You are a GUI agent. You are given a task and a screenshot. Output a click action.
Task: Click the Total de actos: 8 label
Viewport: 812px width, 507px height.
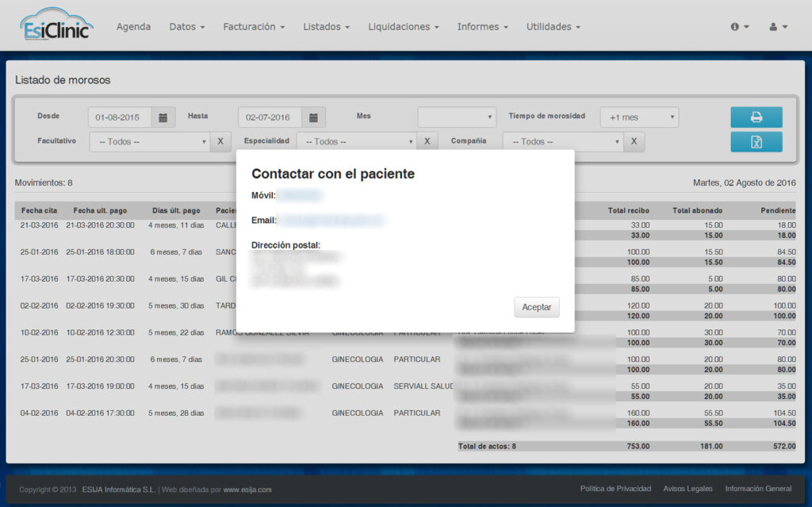tap(487, 446)
